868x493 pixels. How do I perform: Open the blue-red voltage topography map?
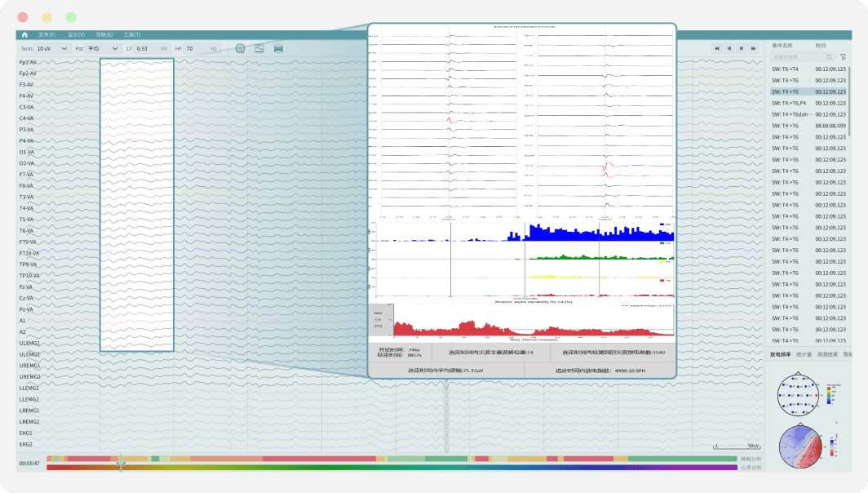point(800,446)
